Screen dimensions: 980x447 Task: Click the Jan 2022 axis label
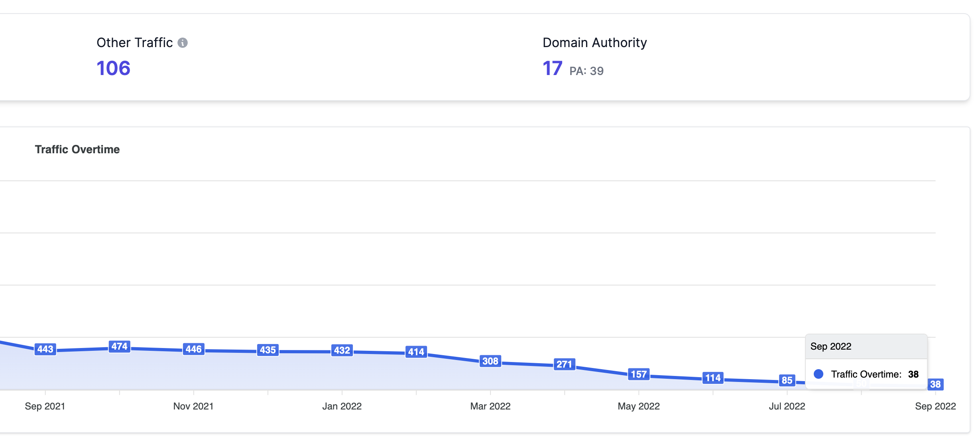click(342, 406)
